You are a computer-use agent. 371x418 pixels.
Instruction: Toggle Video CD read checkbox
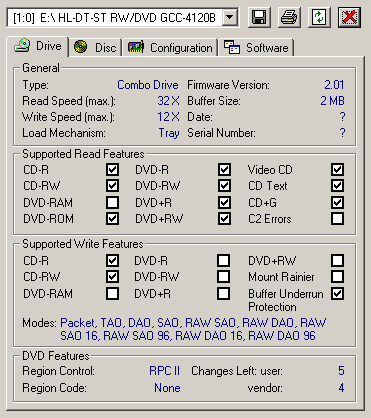[x=337, y=169]
